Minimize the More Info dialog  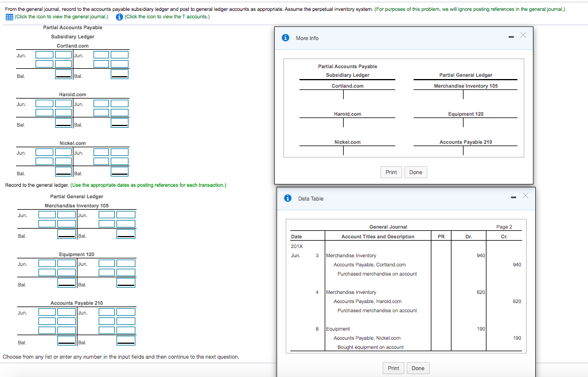[511, 37]
